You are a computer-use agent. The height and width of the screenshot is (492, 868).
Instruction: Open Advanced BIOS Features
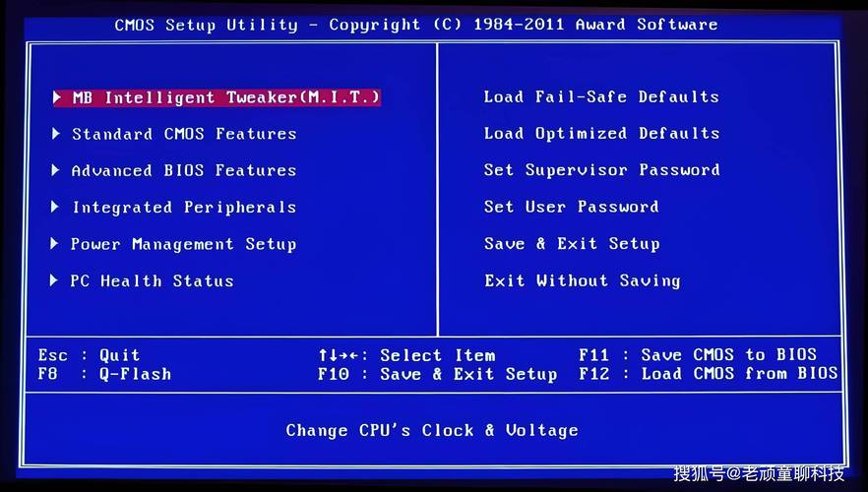point(183,170)
